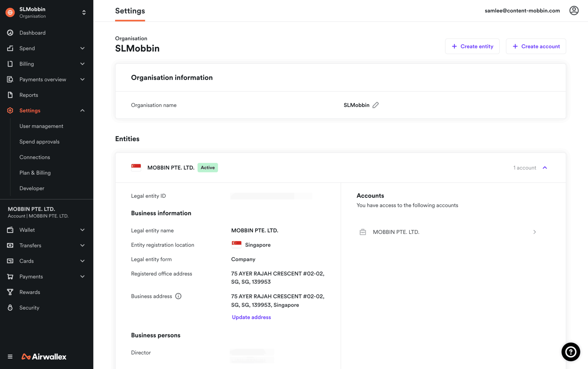Click the plus icon on Create account
This screenshot has height=369, width=588.
click(515, 46)
